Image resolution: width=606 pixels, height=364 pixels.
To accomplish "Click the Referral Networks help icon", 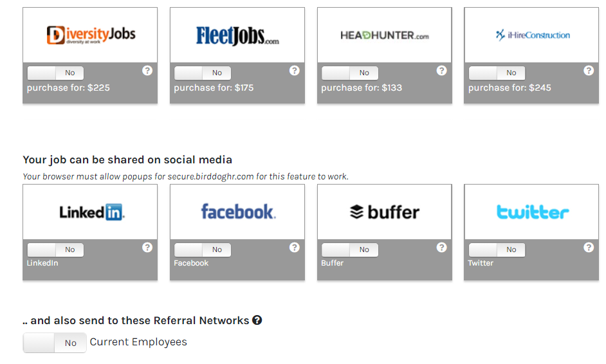I will [257, 320].
